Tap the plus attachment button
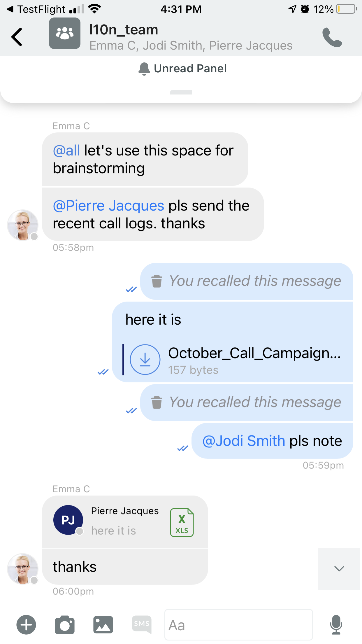Image resolution: width=362 pixels, height=644 pixels. [26, 625]
